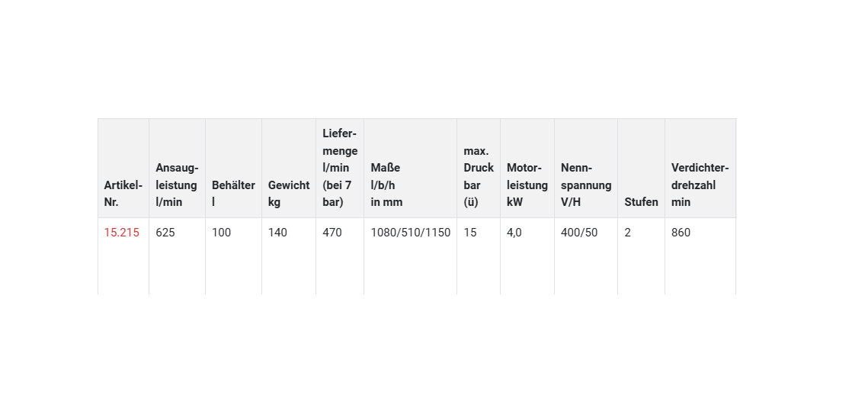This screenshot has height=408, width=868.
Task: Click the Artikel-Nr. column header
Action: 123,194
